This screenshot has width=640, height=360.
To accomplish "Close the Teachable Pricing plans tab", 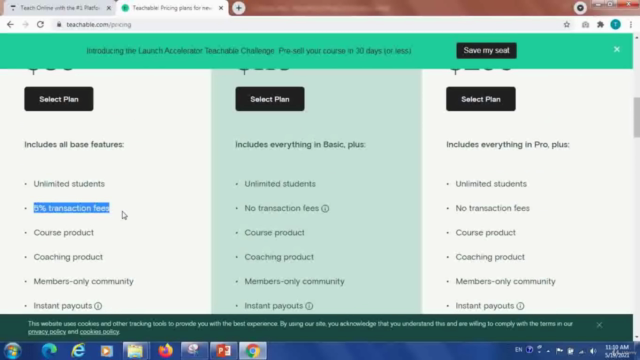I will (x=221, y=8).
